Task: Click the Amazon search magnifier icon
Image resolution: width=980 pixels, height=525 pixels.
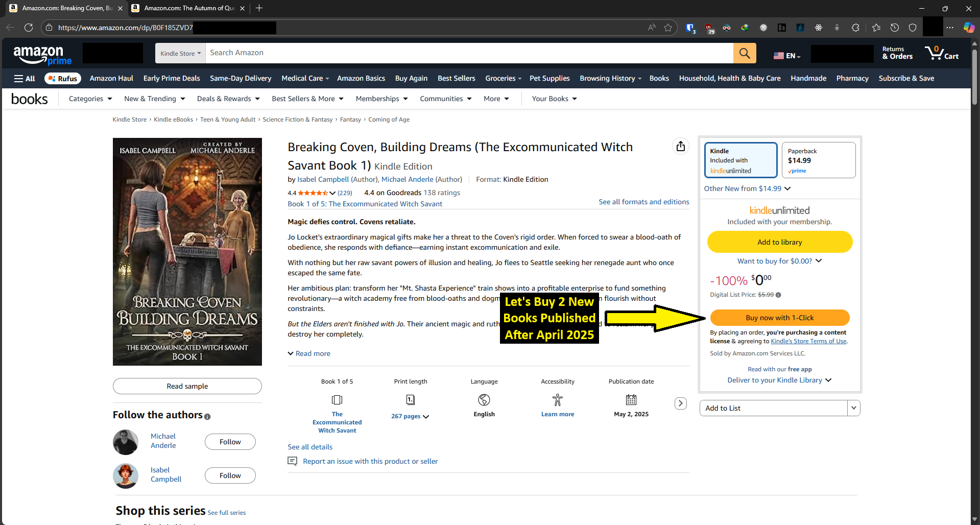Action: click(744, 53)
